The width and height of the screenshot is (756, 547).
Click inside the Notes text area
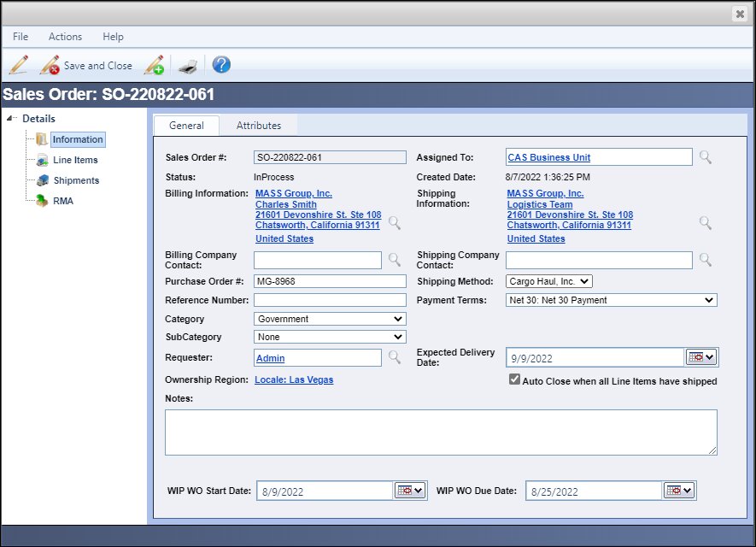click(x=440, y=432)
